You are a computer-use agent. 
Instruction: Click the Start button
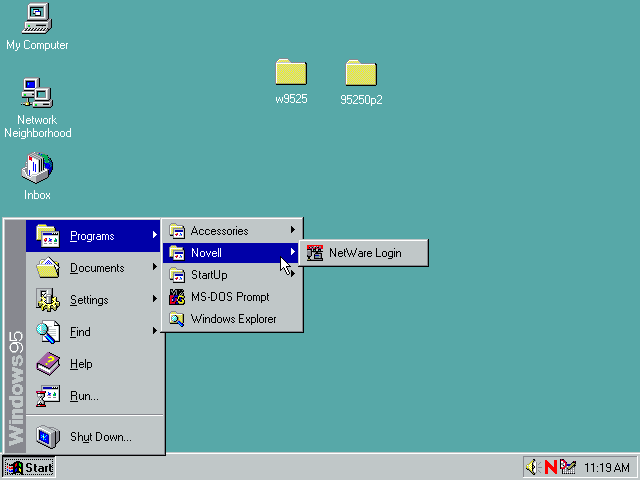(x=29, y=467)
